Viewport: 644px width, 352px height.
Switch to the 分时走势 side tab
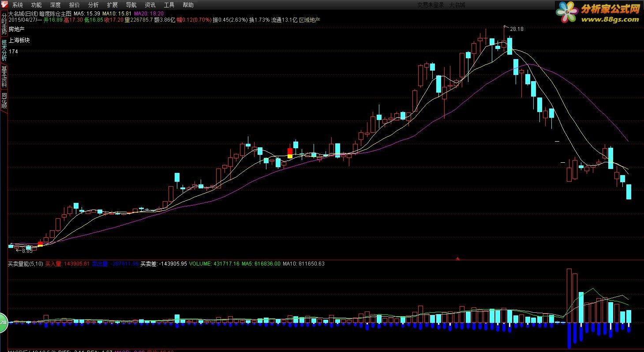[x=4, y=24]
